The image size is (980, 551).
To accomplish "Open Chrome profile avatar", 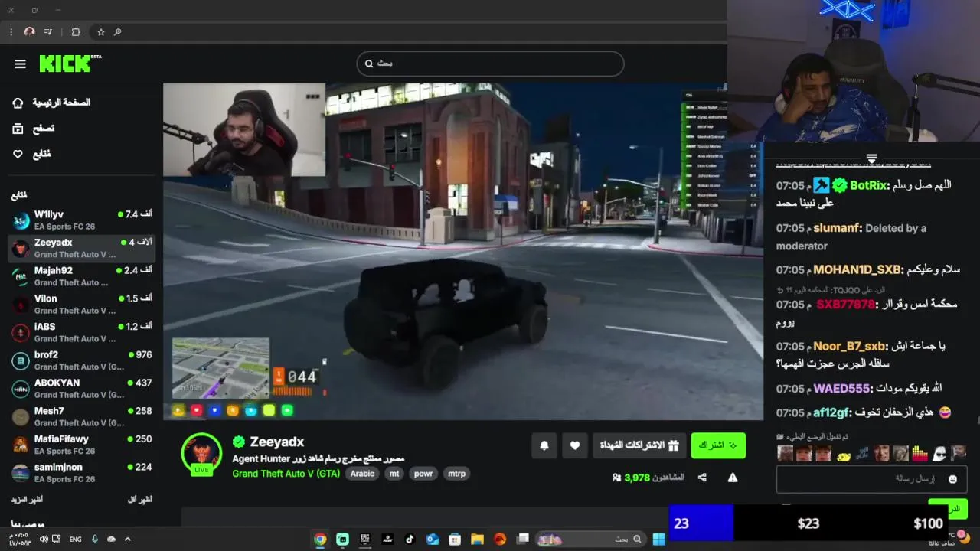I will tap(30, 32).
